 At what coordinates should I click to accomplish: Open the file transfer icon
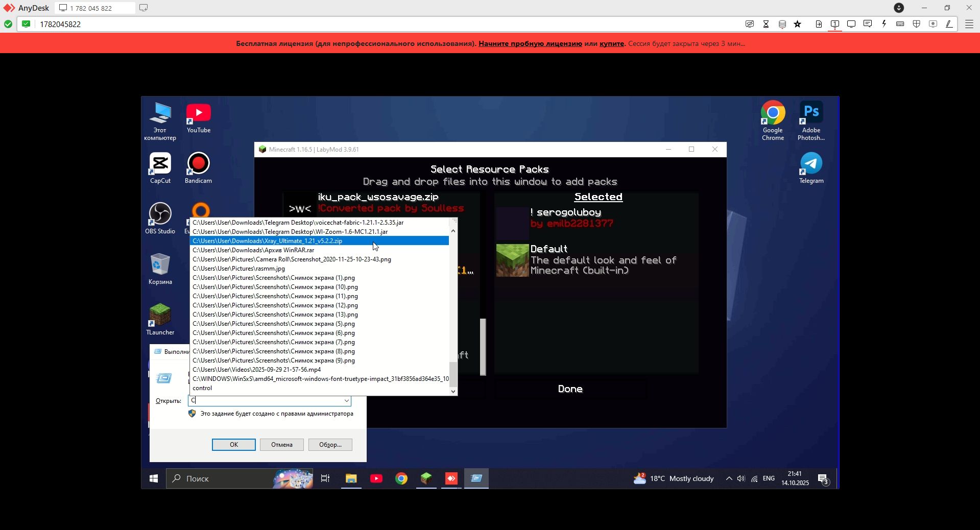(x=819, y=24)
